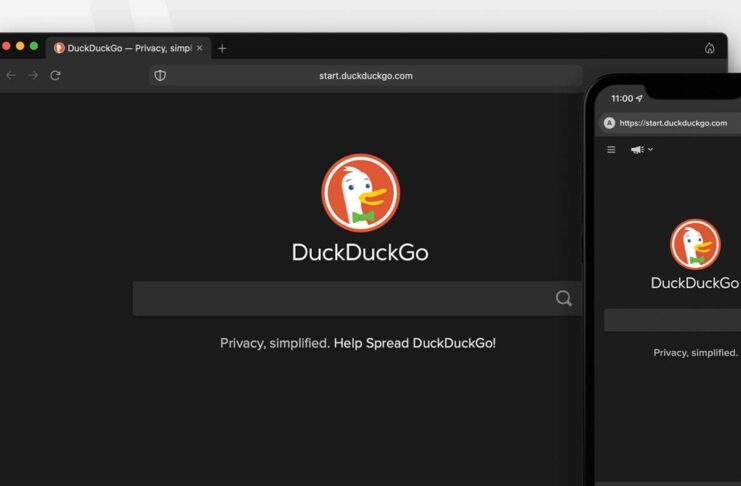The image size is (741, 486).
Task: Click the start.duckduckgo.com address bar
Action: pos(366,76)
